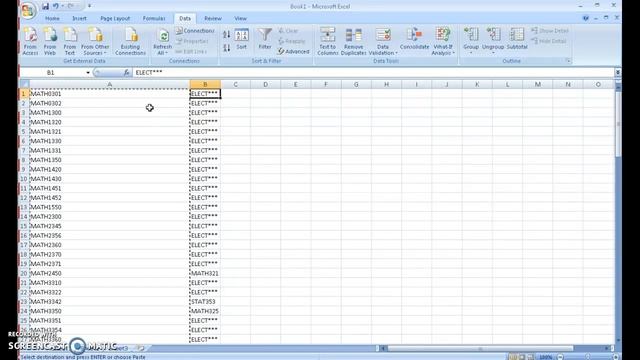
Task: Open the Excel Help question mark
Action: tap(586, 18)
